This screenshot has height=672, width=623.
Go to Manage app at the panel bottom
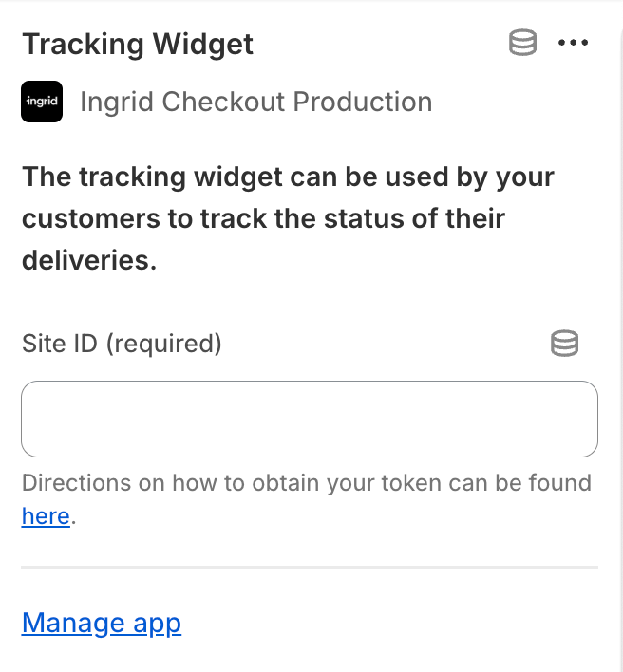102,624
